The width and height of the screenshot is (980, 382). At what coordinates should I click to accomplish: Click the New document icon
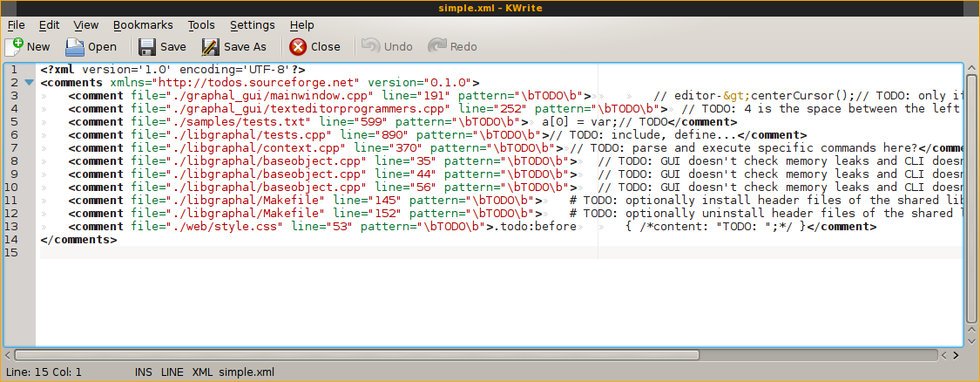tap(14, 46)
